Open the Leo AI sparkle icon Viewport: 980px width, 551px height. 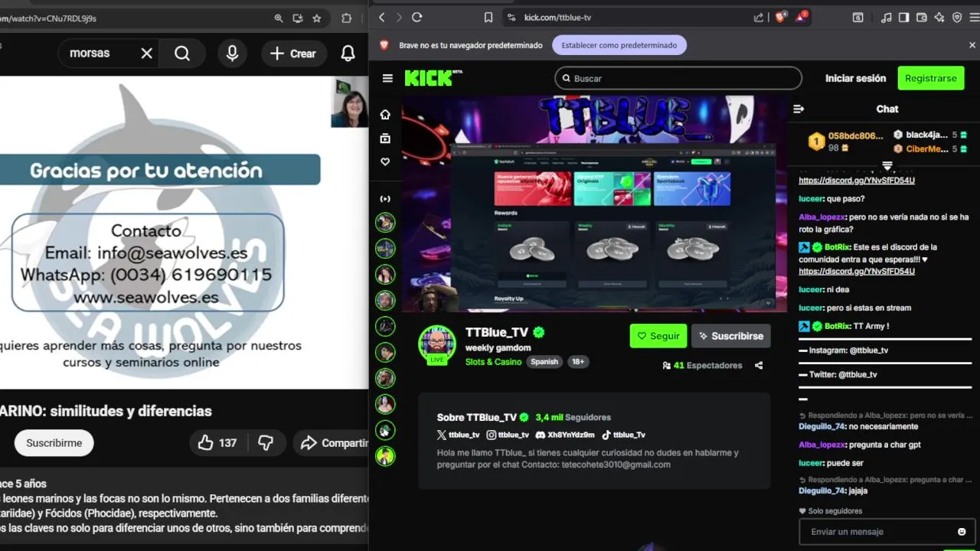[x=939, y=17]
